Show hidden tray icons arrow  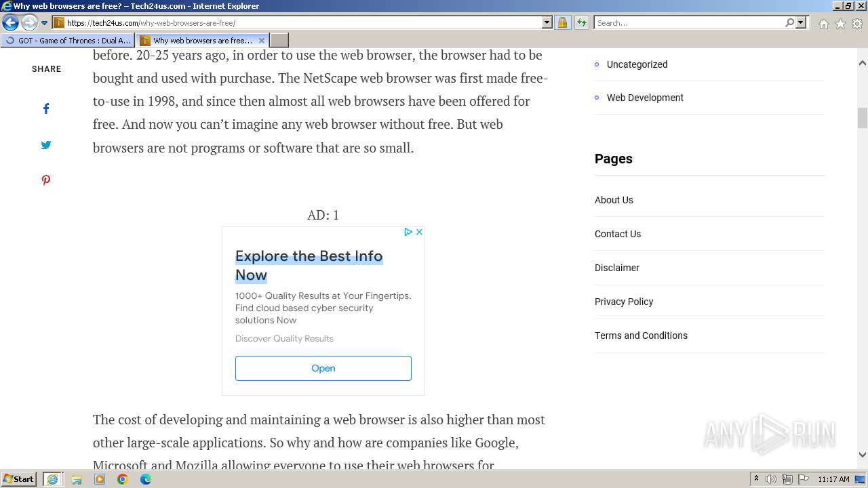coord(756,479)
